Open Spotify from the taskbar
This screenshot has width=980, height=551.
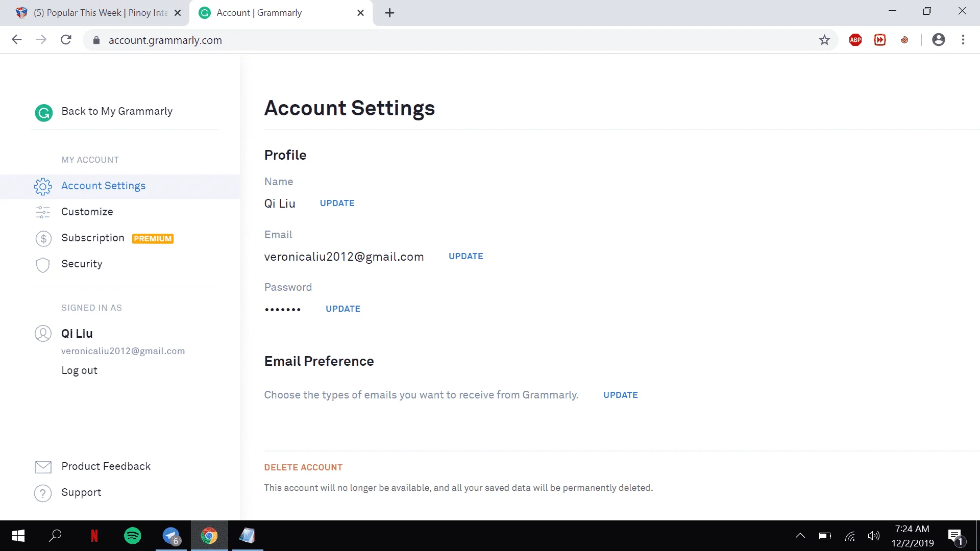pos(133,536)
